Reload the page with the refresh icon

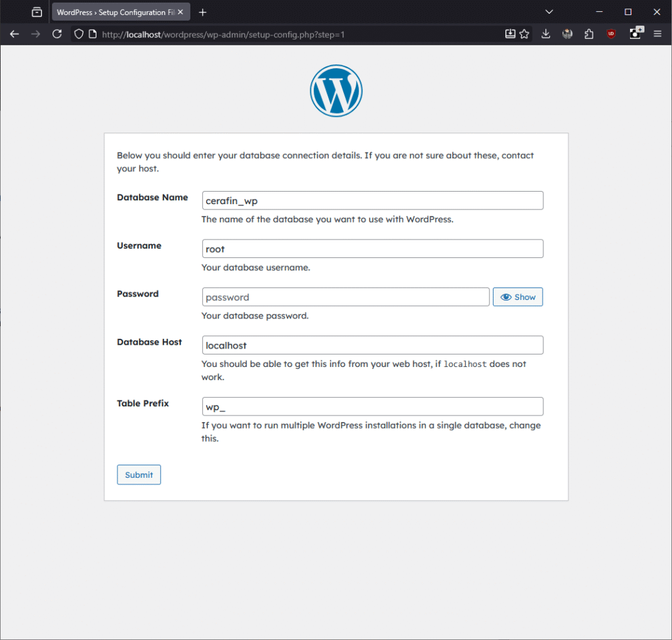[57, 34]
